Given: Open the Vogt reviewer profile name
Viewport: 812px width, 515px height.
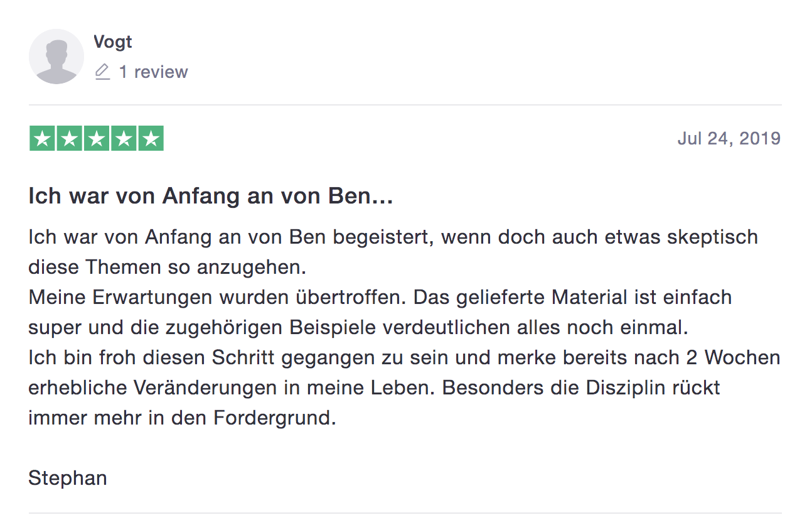Looking at the screenshot, I should click(x=113, y=42).
